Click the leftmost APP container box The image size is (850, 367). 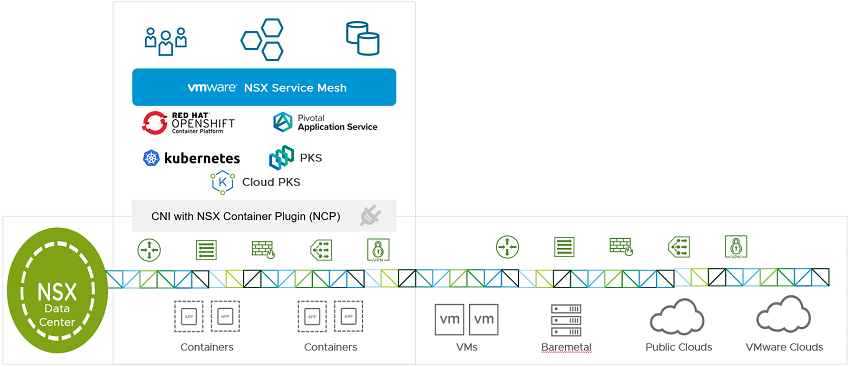pos(189,316)
